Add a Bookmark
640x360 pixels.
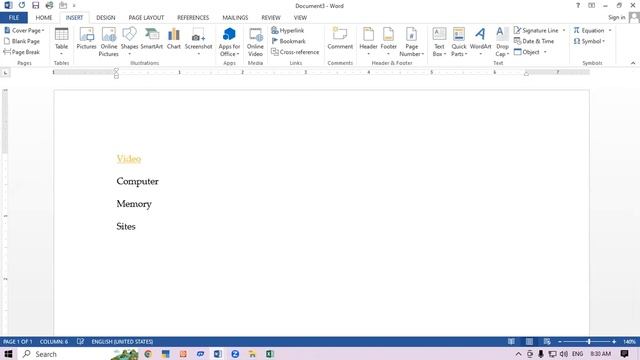[289, 41]
